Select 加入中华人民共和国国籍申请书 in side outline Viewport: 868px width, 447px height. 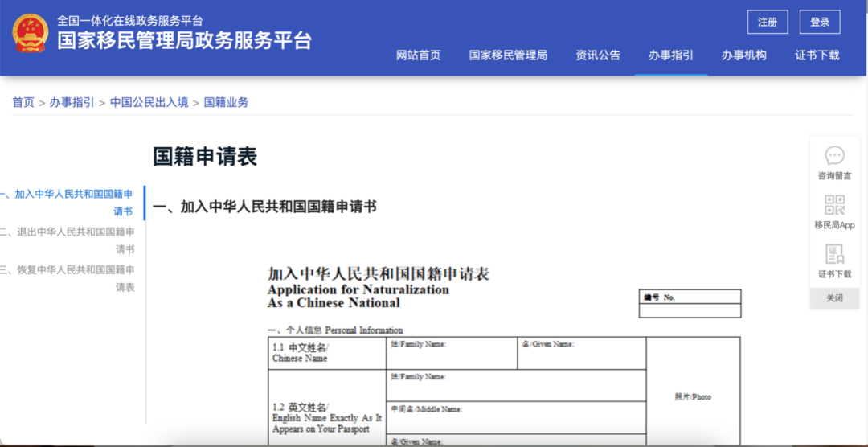[x=67, y=203]
